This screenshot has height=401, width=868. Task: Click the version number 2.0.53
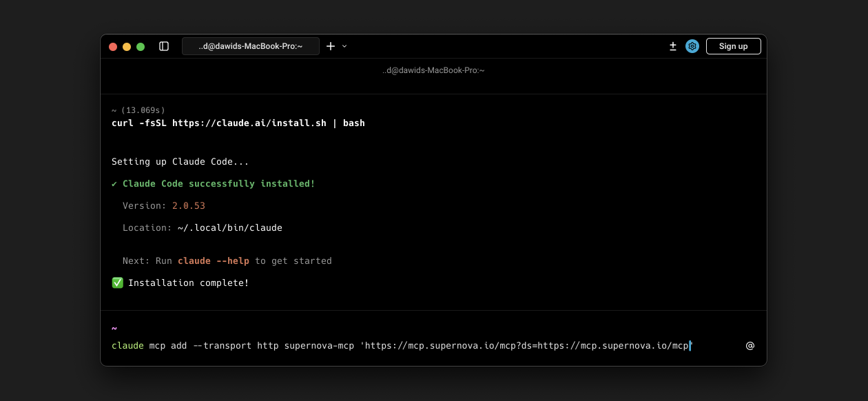[189, 206]
